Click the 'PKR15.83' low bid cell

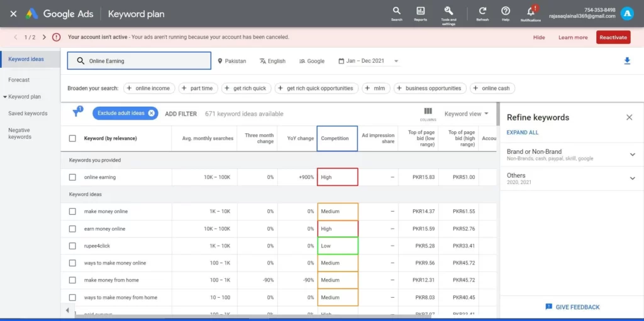pyautogui.click(x=423, y=177)
